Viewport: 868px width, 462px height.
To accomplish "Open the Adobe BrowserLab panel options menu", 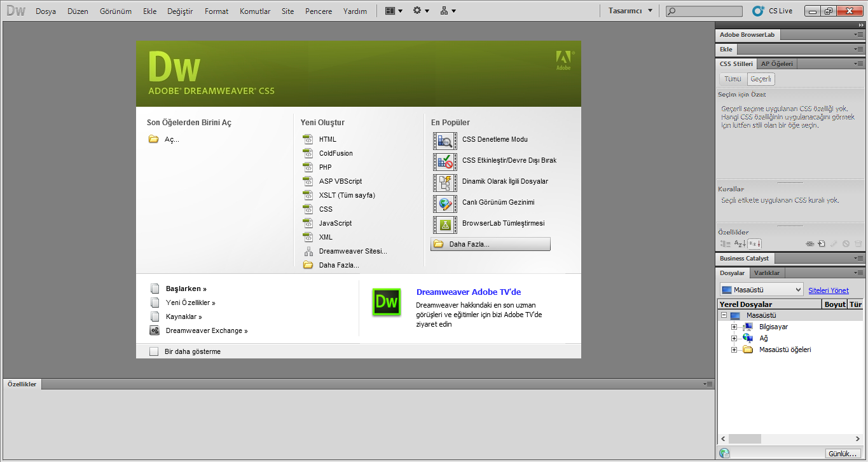I will [859, 34].
